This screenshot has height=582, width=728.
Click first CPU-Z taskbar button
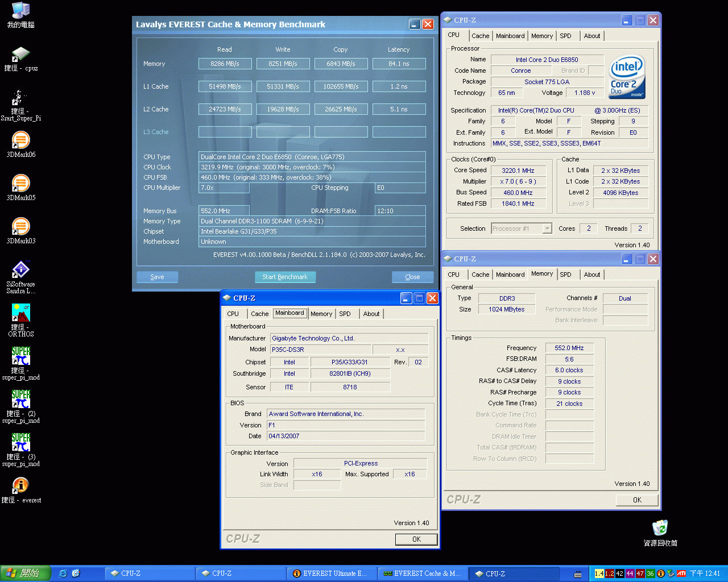tap(150, 573)
